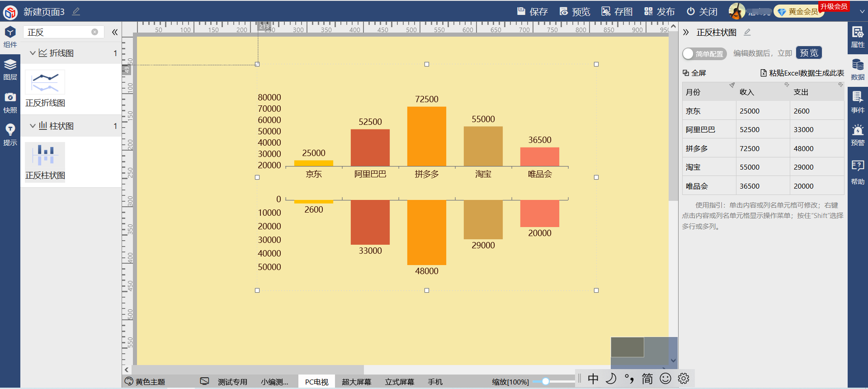Click the 发布 publish button

(x=660, y=11)
